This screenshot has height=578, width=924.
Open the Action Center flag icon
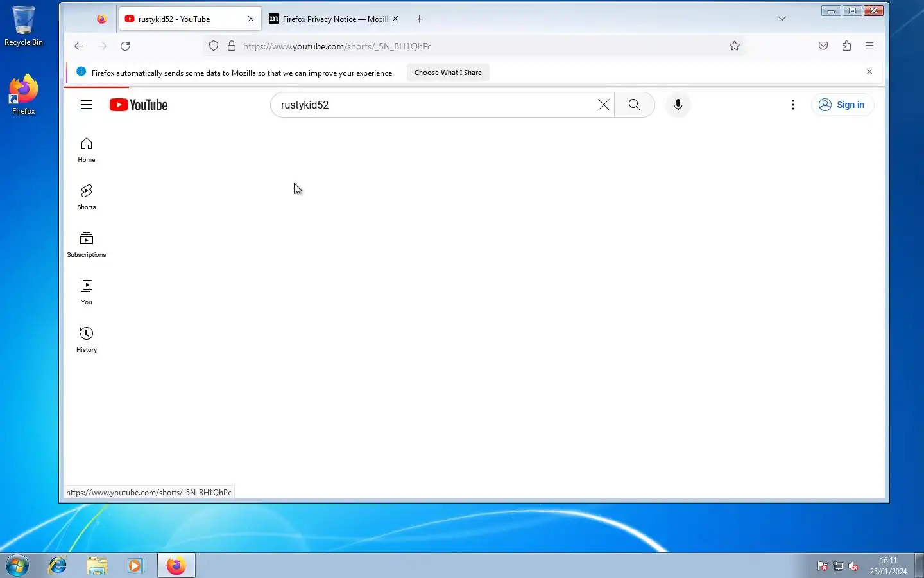point(823,566)
